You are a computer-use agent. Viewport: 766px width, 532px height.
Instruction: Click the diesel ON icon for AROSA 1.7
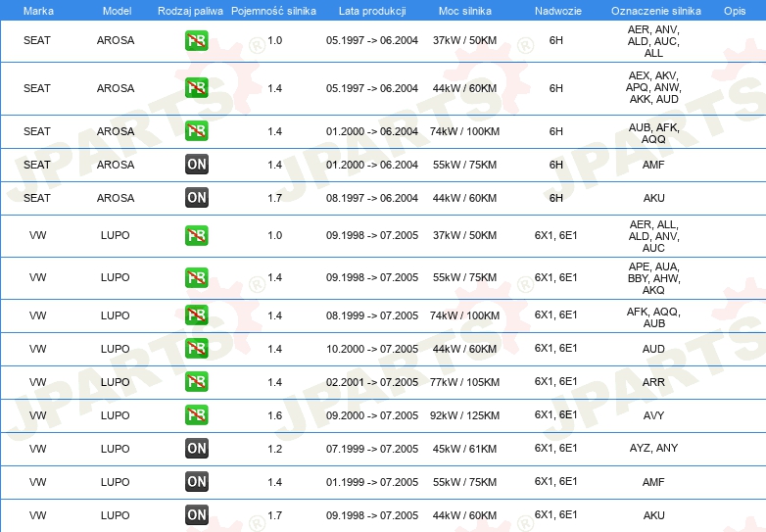click(196, 197)
